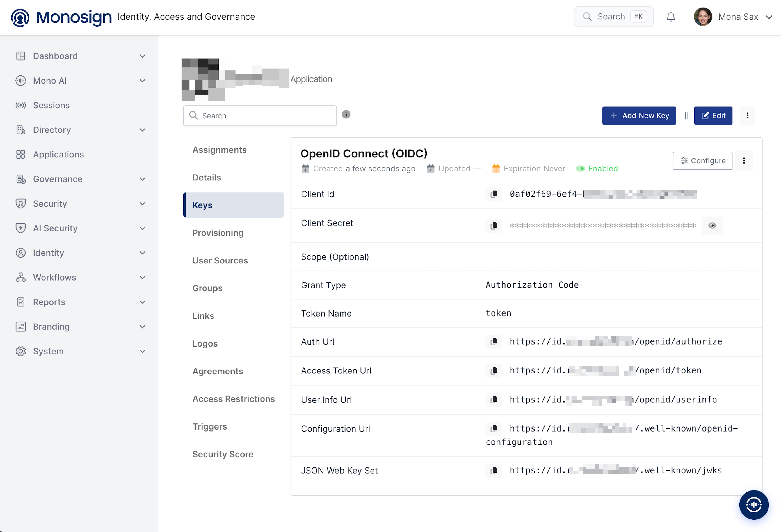Expand the Governance menu chevron
The width and height of the screenshot is (781, 532).
pyautogui.click(x=143, y=179)
